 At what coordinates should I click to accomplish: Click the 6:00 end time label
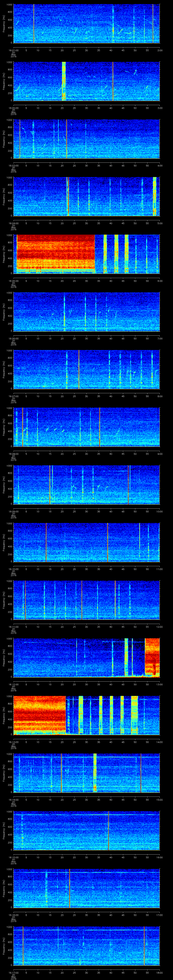pyautogui.click(x=160, y=281)
